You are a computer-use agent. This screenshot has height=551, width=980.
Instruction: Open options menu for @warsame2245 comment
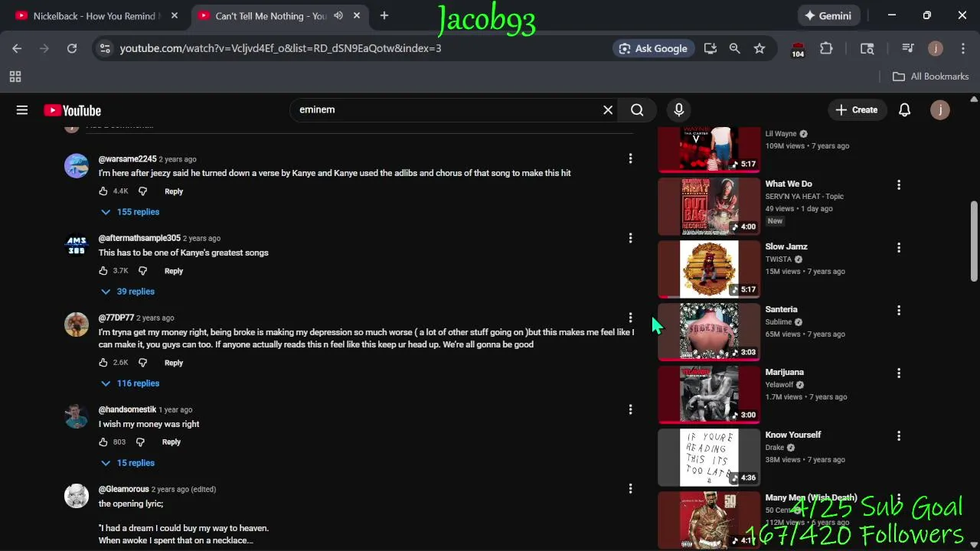(630, 158)
